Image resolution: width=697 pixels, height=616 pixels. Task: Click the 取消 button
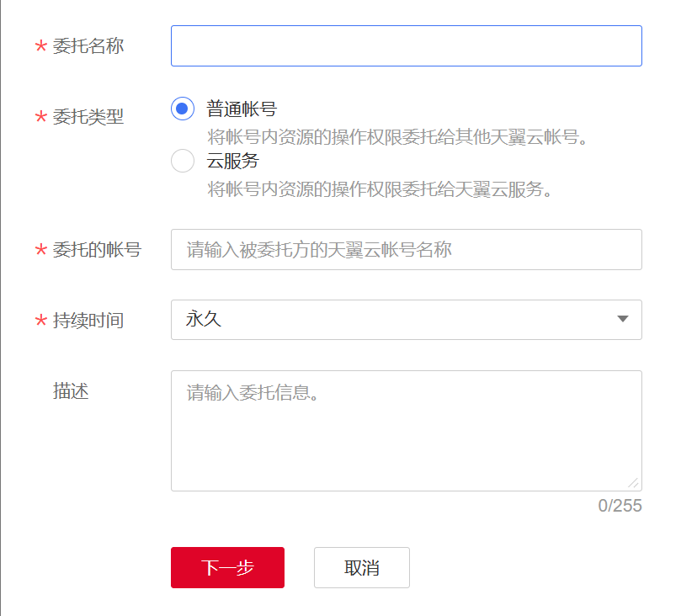362,567
